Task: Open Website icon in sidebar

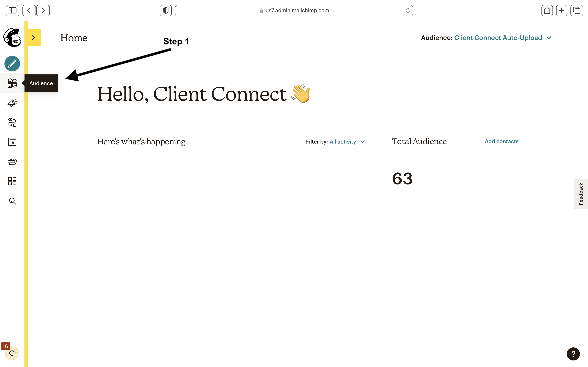Action: point(12,142)
